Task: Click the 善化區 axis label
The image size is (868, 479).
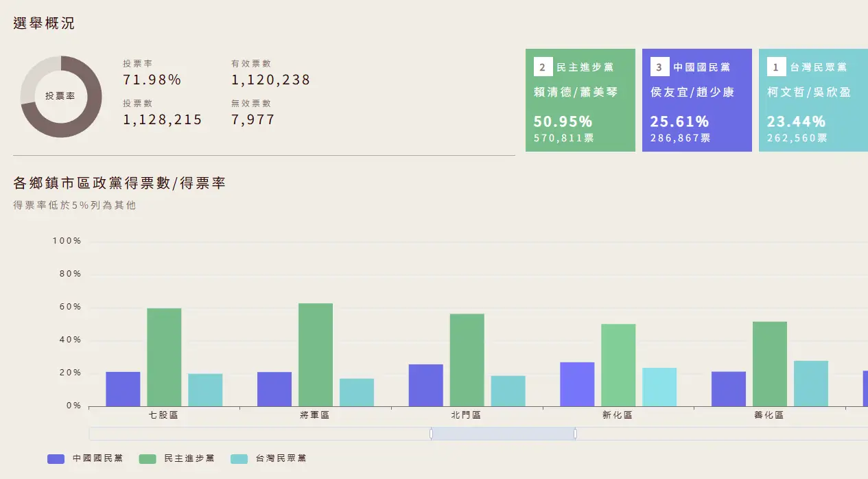Action: click(x=769, y=416)
